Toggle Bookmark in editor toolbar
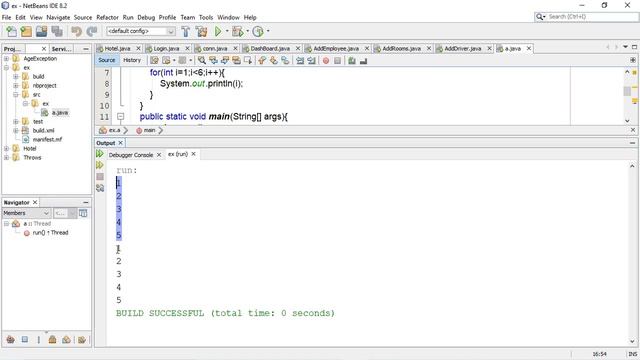 [285, 60]
